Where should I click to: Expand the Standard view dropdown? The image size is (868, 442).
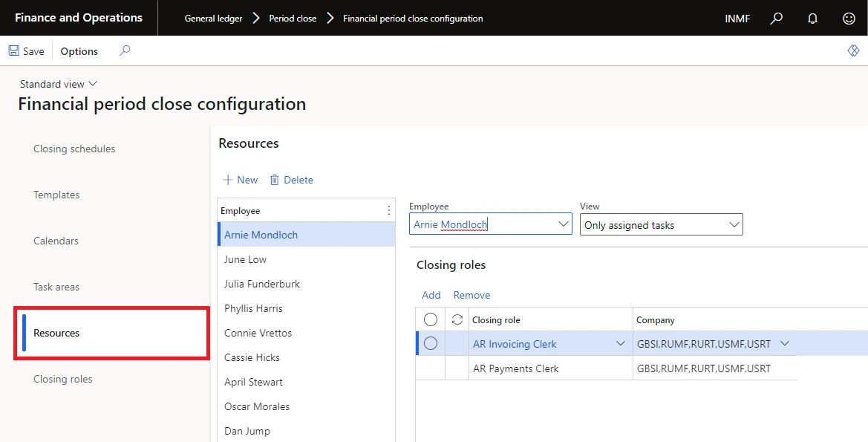pyautogui.click(x=59, y=84)
